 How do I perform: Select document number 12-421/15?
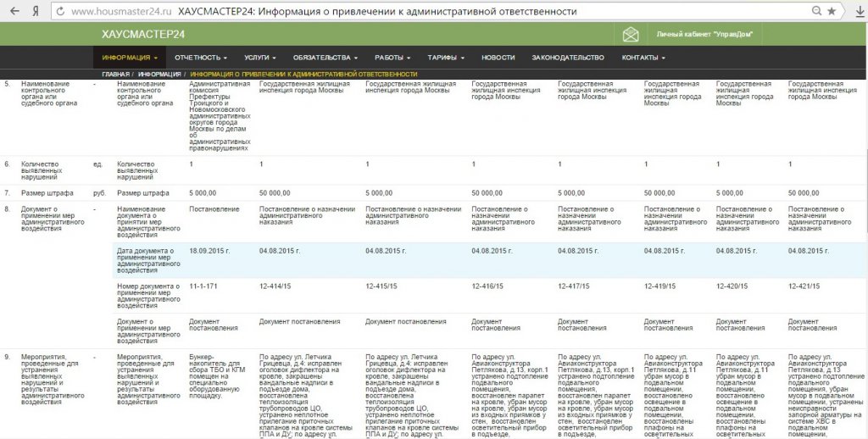804,286
